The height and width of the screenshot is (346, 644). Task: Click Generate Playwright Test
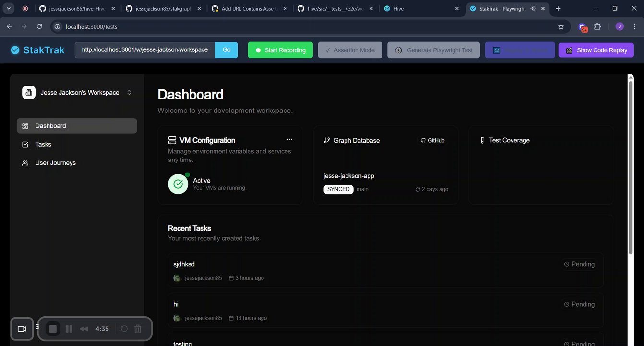433,50
